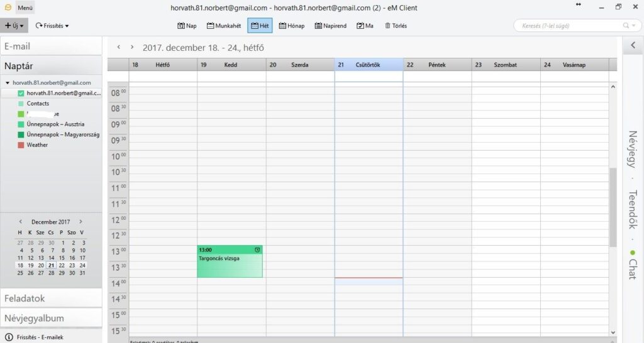This screenshot has width=644, height=343.
Task: Open the E-mail section
Action: pyautogui.click(x=51, y=46)
